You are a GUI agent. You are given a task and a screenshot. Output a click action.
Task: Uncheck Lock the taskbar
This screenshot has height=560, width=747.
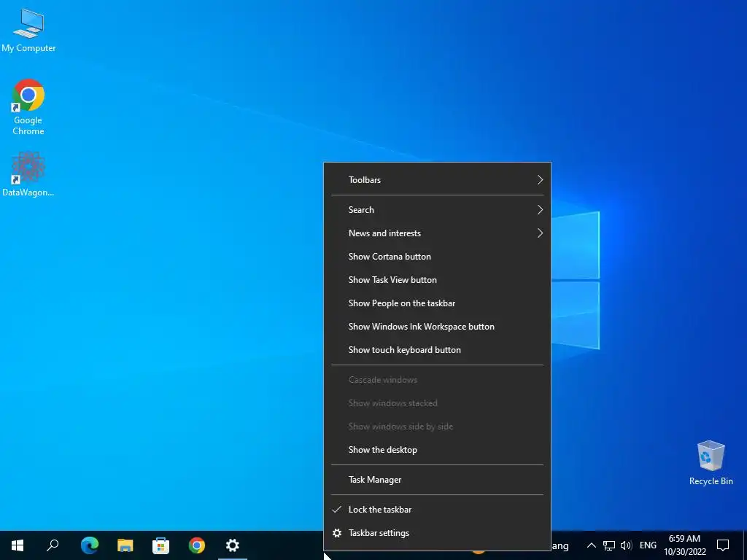pyautogui.click(x=438, y=510)
